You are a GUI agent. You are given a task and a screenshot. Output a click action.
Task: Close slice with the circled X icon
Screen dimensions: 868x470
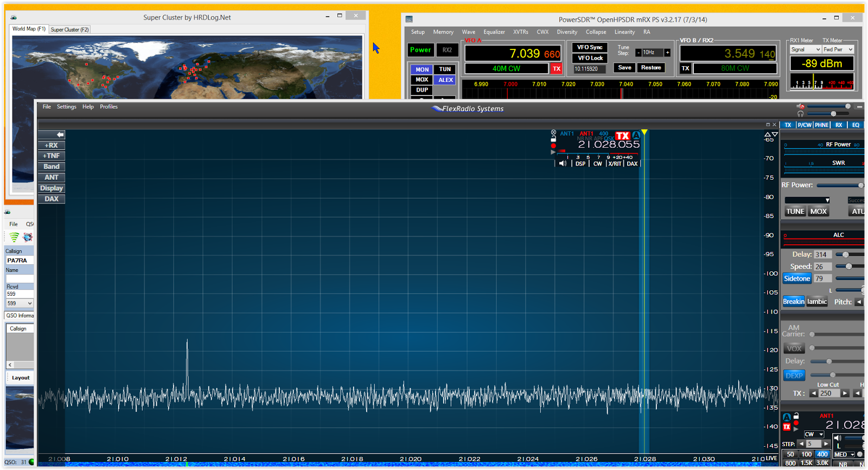click(x=553, y=132)
